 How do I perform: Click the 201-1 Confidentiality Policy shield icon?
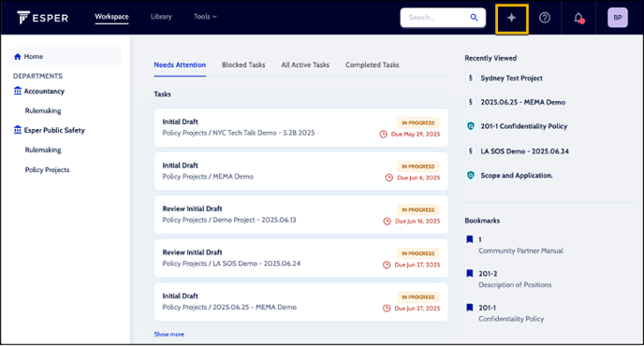click(471, 126)
